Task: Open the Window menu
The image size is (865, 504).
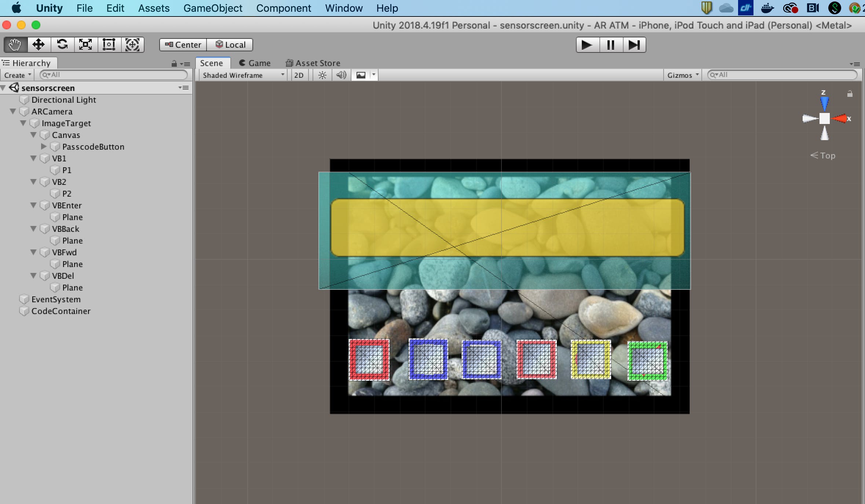Action: coord(344,8)
